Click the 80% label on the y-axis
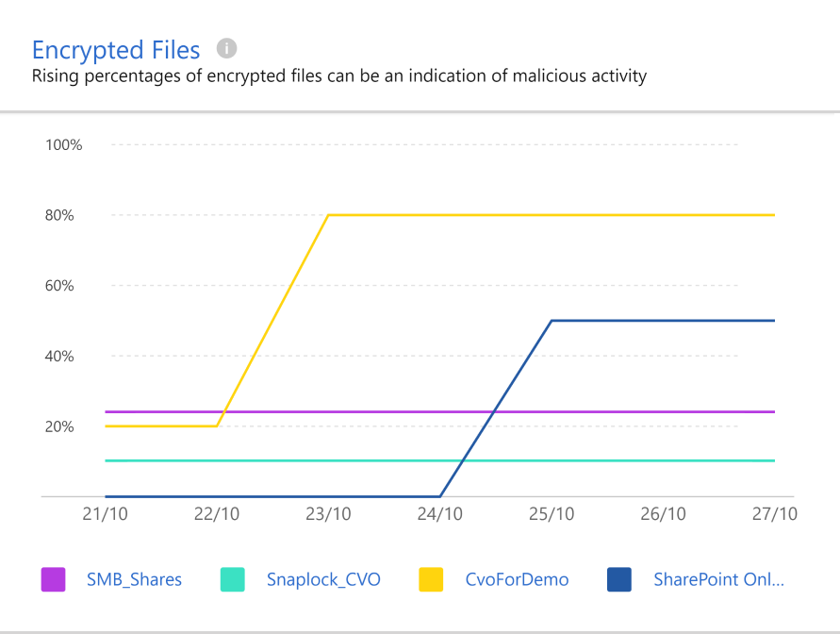 tap(59, 215)
